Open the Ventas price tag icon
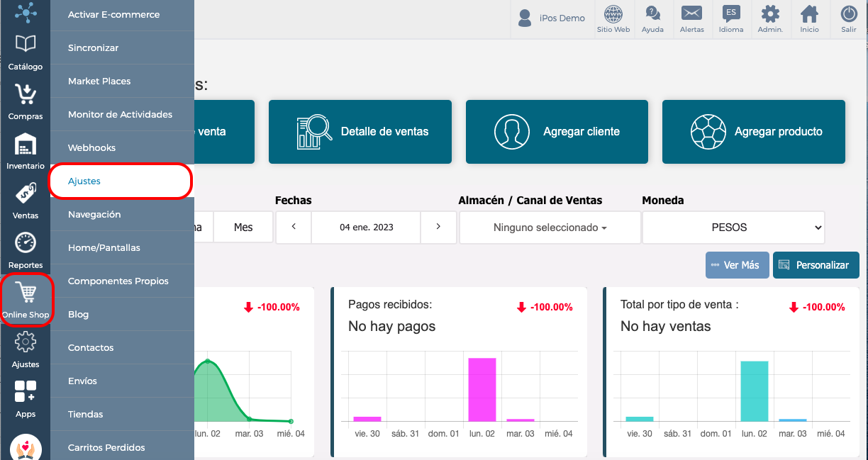Screen dimensions: 868x460 click(x=26, y=193)
